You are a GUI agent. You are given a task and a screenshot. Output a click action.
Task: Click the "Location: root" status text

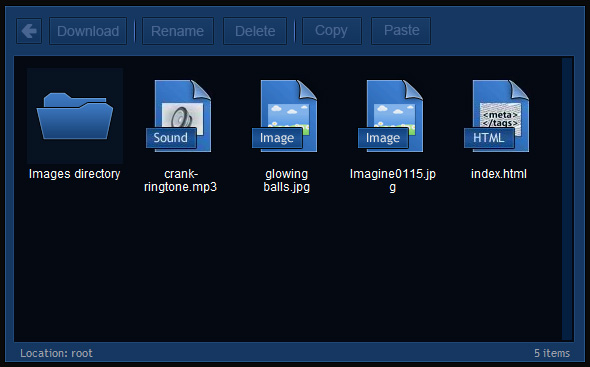56,353
